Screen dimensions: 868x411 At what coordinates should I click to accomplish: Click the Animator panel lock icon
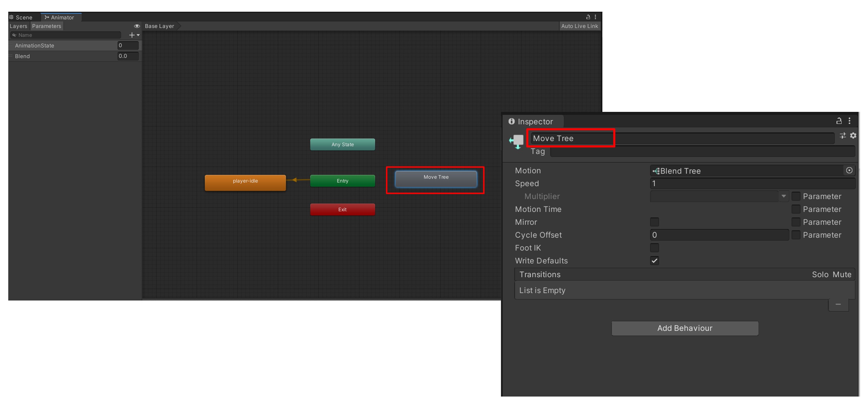[588, 17]
